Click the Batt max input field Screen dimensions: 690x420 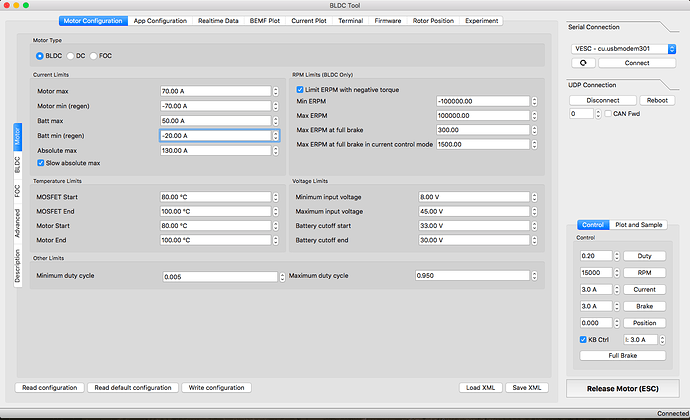click(x=214, y=120)
